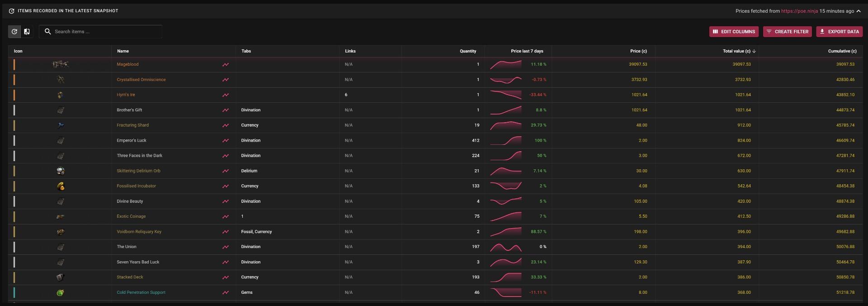Sort by the Cumulative (c) column header

coord(842,51)
